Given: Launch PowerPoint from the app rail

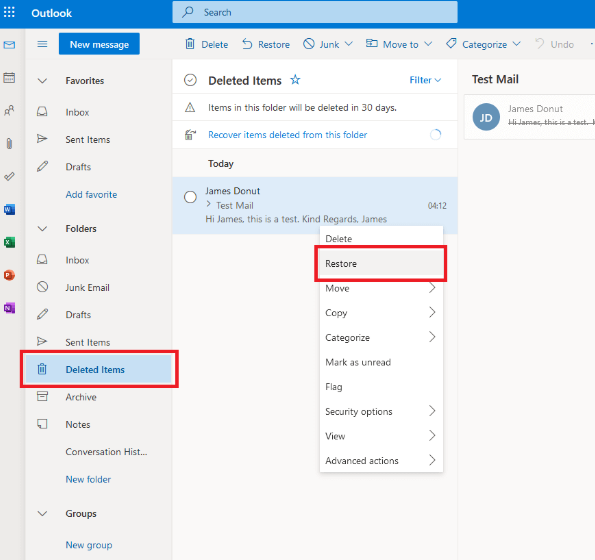Looking at the screenshot, I should [x=9, y=275].
